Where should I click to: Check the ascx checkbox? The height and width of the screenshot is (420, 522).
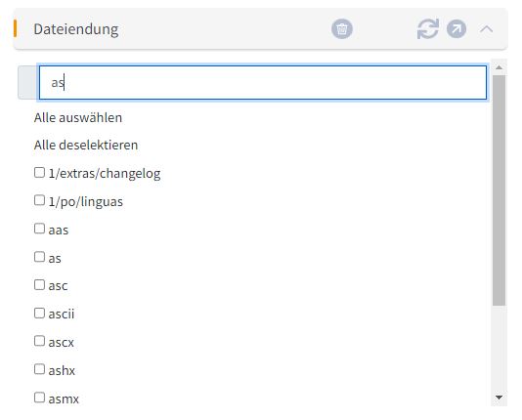[x=39, y=341]
